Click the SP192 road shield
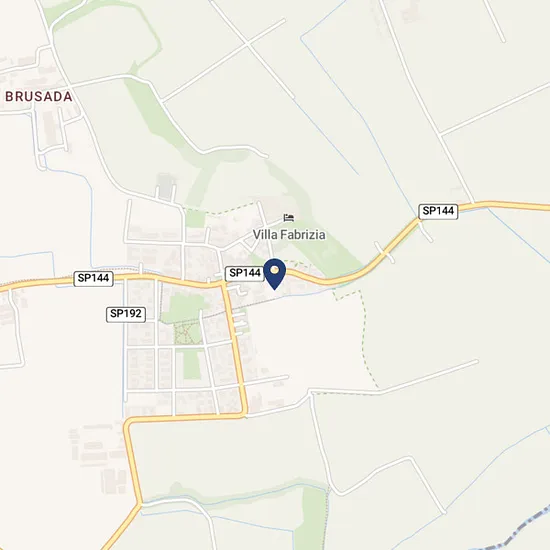Image resolution: width=550 pixels, height=550 pixels. (126, 314)
